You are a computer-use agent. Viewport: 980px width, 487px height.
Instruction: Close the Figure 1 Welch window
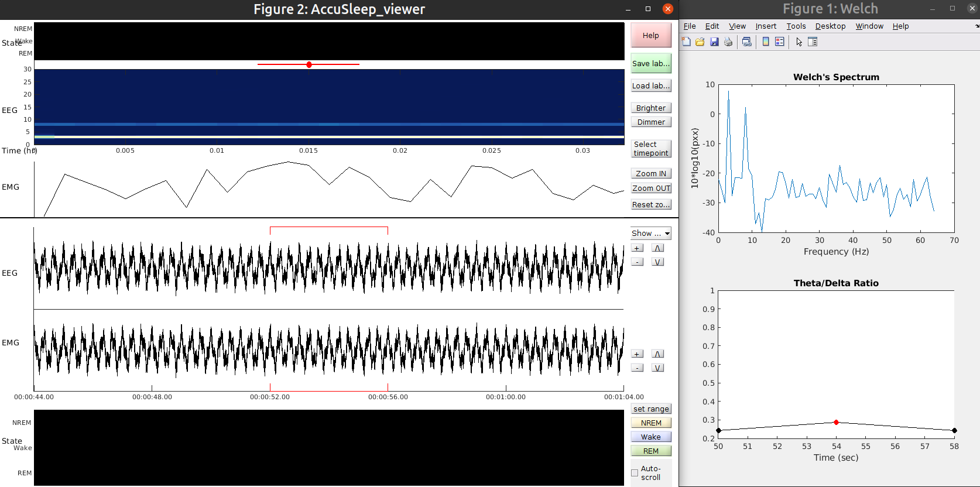coord(972,9)
